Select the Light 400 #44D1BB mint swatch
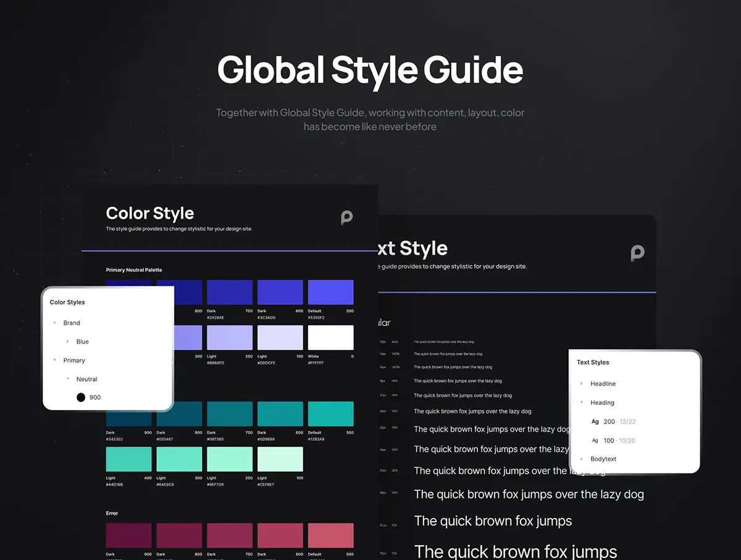This screenshot has height=560, width=741. [x=128, y=459]
